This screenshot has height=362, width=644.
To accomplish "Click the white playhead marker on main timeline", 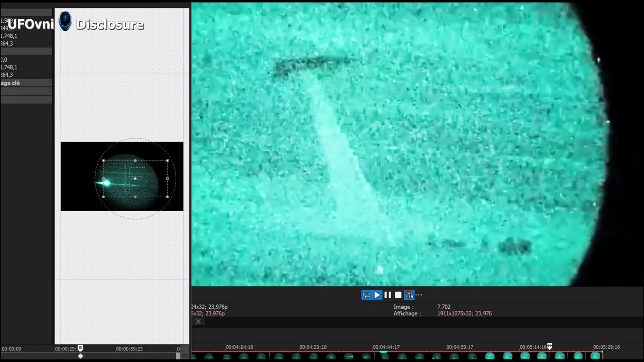I will pos(549,346).
